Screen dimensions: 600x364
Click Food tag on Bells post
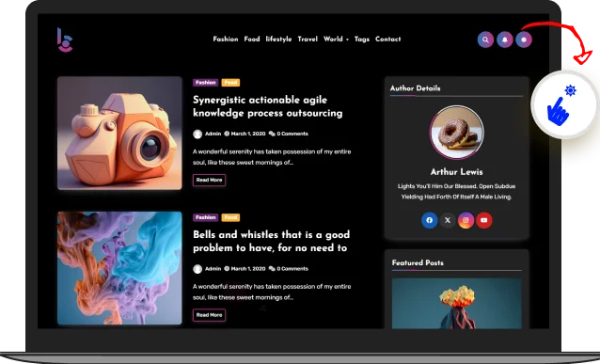click(230, 217)
